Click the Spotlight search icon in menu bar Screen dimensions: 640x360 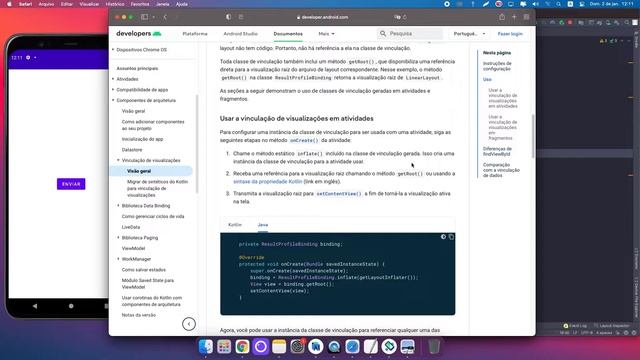point(558,4)
